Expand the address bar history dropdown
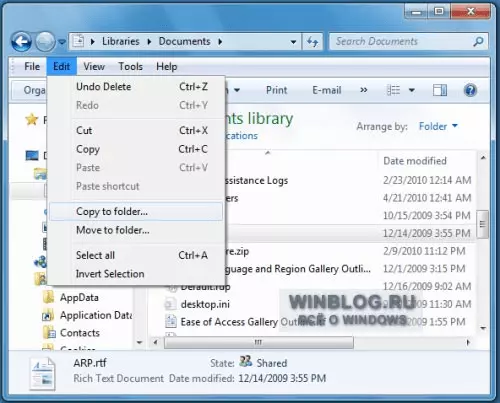500x403 pixels. click(x=293, y=42)
